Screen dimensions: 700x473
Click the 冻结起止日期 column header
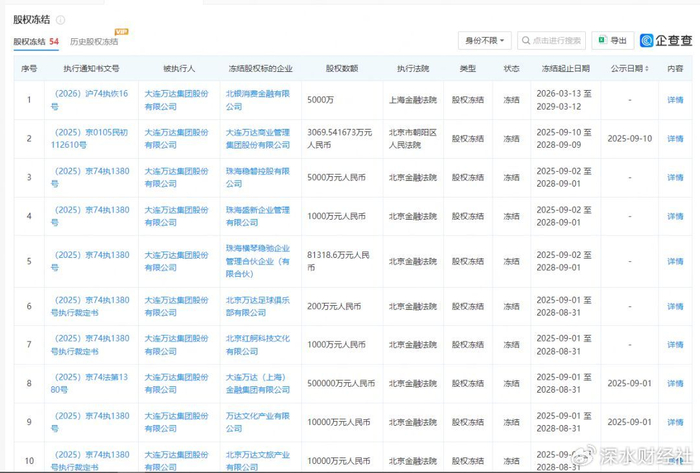pos(566,68)
